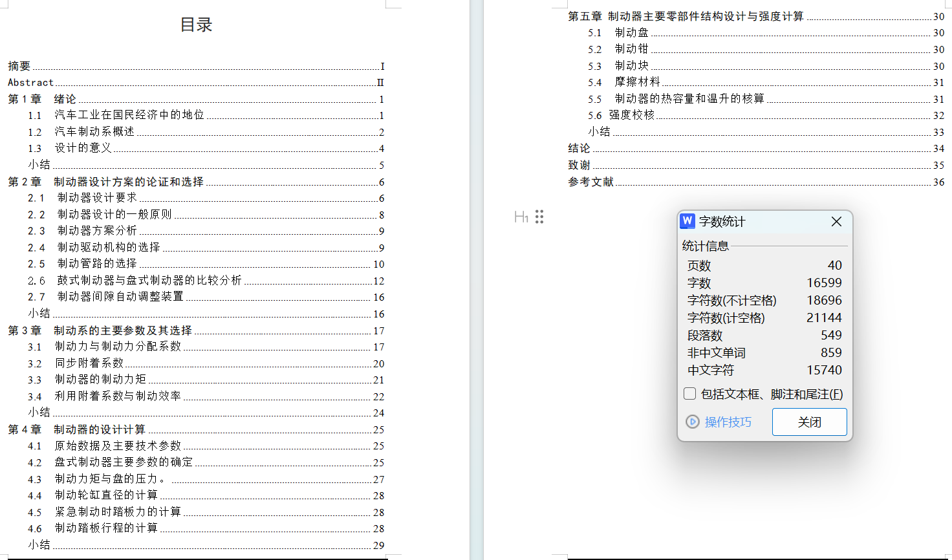
Task: Click the 小结 entry on page 5
Action: [206, 165]
